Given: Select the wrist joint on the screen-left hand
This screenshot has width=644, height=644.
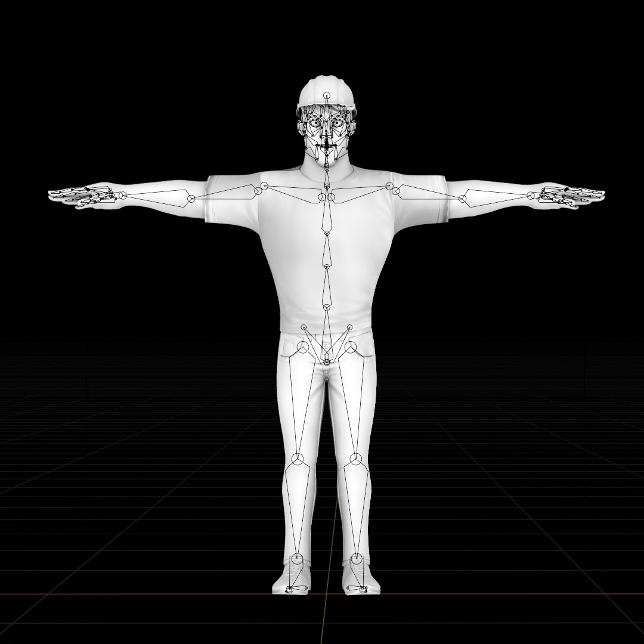Looking at the screenshot, I should pyautogui.click(x=122, y=196).
